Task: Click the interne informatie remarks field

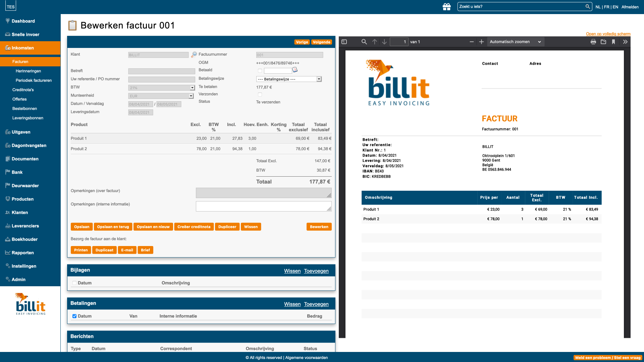Action: pos(263,206)
